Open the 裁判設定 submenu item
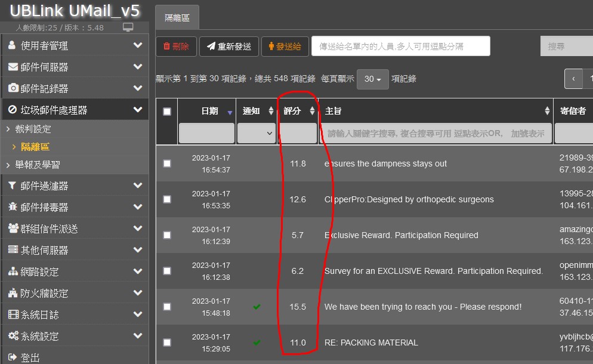Screen dimensions: 593x364 click(33, 129)
